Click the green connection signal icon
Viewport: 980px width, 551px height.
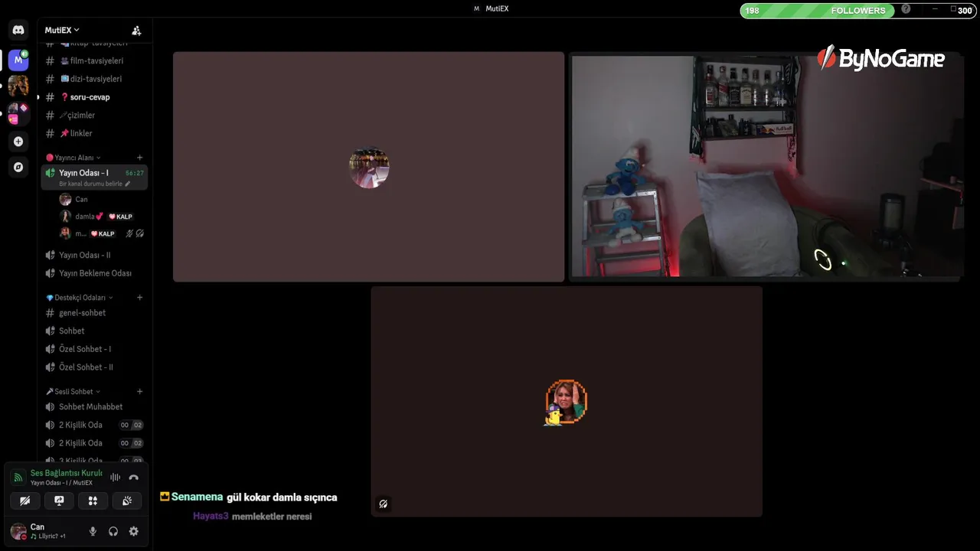pyautogui.click(x=18, y=478)
